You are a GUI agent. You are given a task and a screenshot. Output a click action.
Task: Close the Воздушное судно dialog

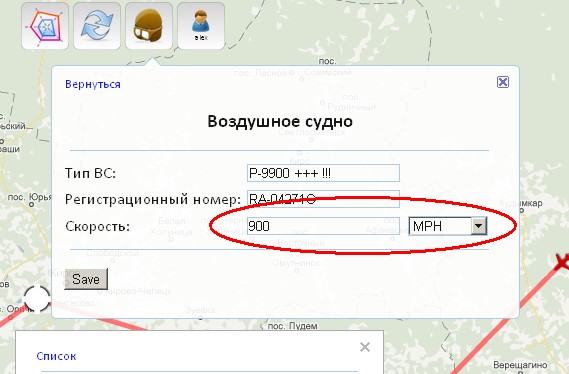point(503,82)
